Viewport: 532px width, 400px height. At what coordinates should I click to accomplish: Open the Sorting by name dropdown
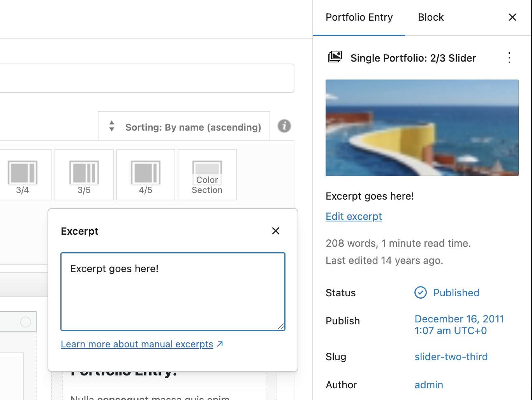coord(184,127)
